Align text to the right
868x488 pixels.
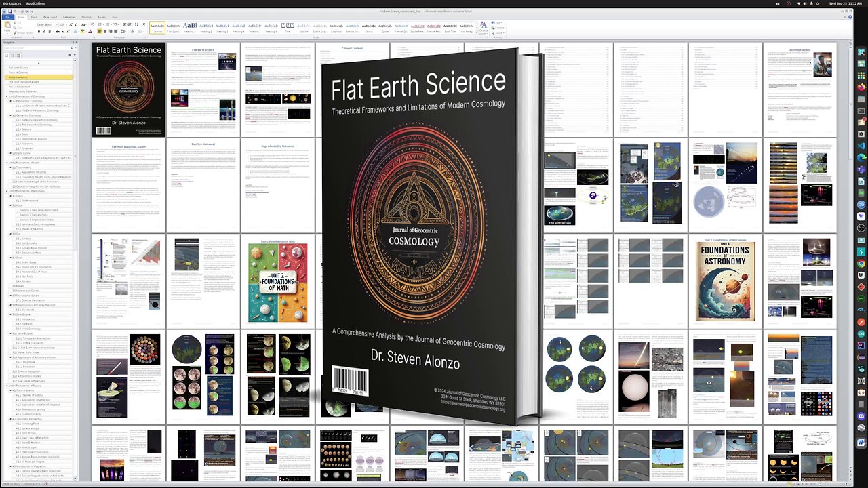click(x=111, y=31)
